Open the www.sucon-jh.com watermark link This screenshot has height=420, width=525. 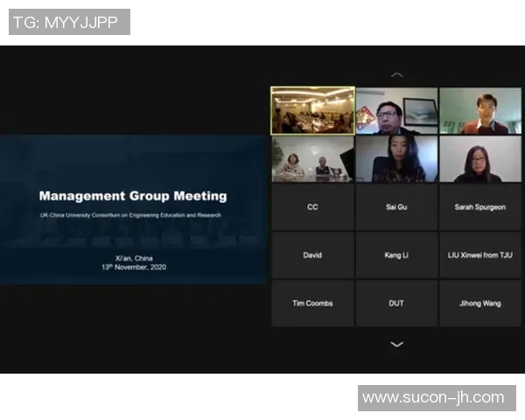click(x=433, y=398)
